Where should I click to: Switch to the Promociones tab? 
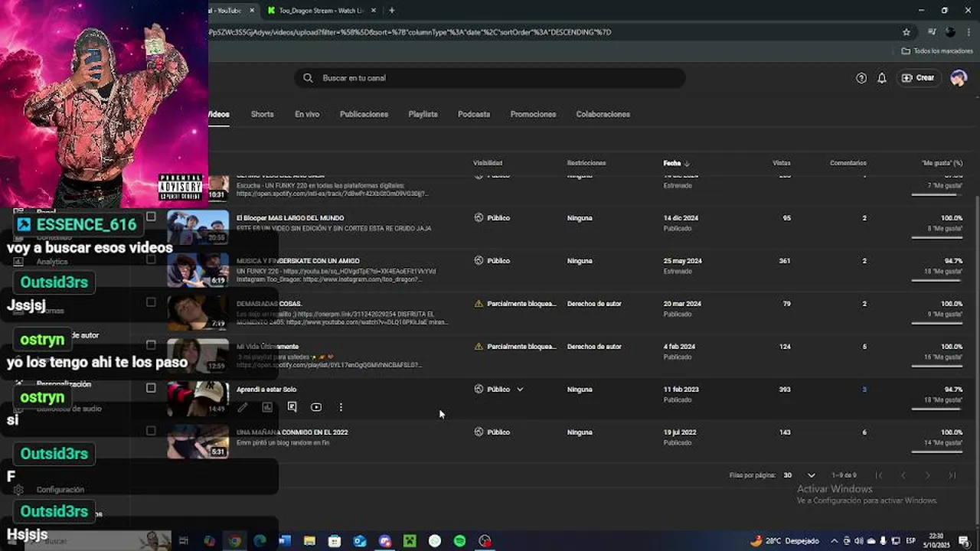[x=533, y=114]
